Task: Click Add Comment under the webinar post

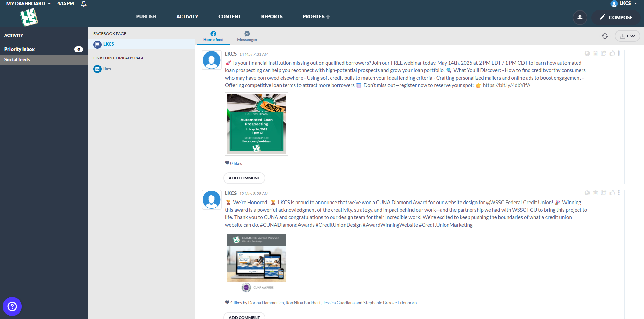Action: [x=244, y=178]
